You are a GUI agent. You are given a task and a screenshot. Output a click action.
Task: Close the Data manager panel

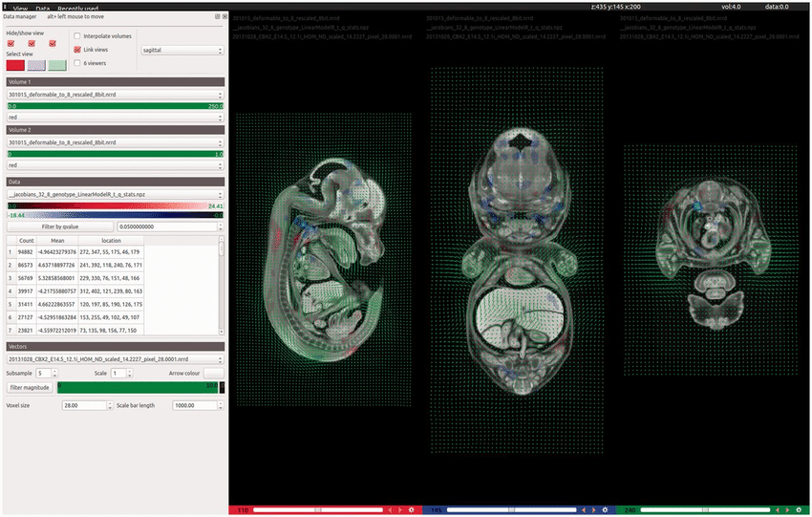click(224, 17)
